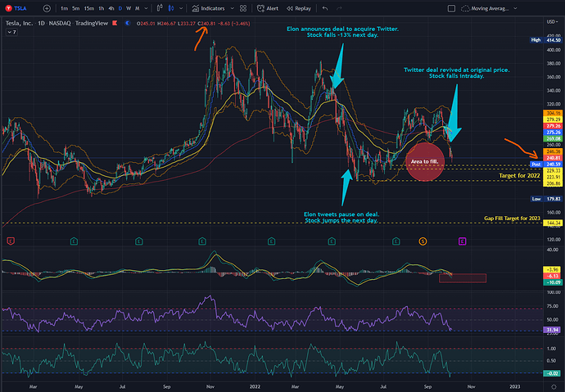Click the 2023 label on time axis
565x392 pixels.
[x=514, y=386]
